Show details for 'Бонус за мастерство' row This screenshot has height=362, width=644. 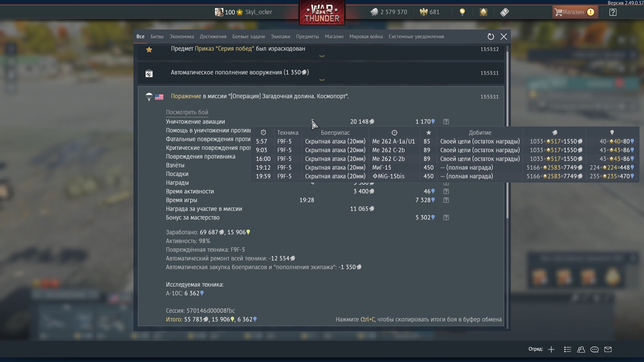(446, 218)
